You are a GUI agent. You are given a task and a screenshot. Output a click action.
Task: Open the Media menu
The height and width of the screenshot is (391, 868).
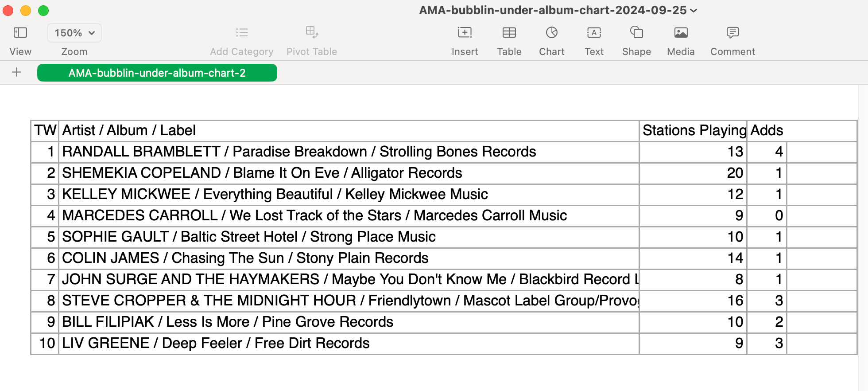tap(681, 33)
